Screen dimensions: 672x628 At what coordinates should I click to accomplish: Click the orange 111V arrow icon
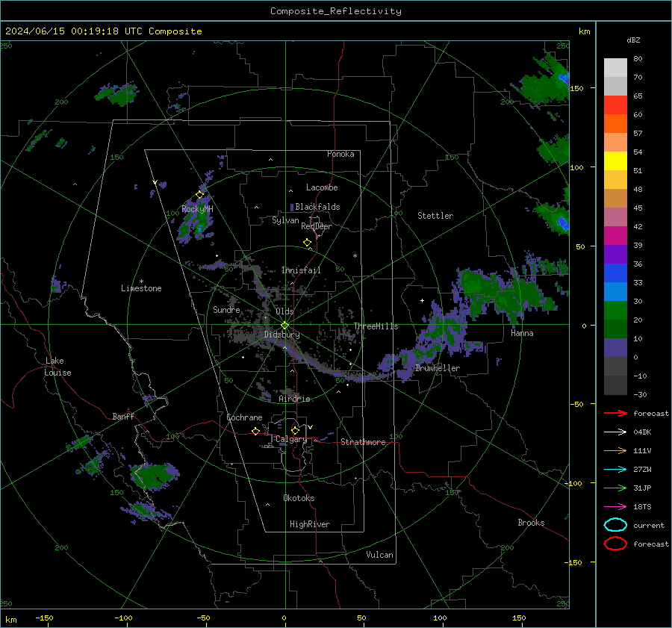pyautogui.click(x=615, y=450)
